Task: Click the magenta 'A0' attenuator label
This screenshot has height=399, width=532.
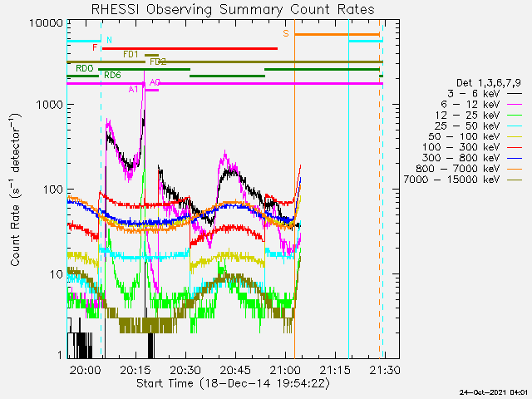Action: 155,82
